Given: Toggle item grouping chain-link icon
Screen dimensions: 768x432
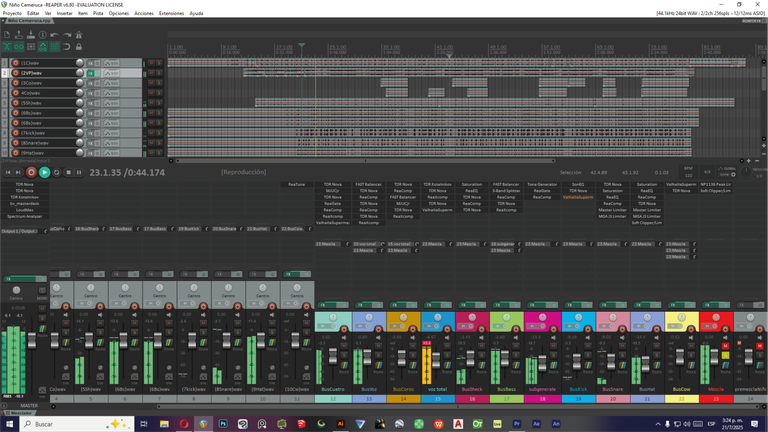Looking at the screenshot, I should click(19, 47).
